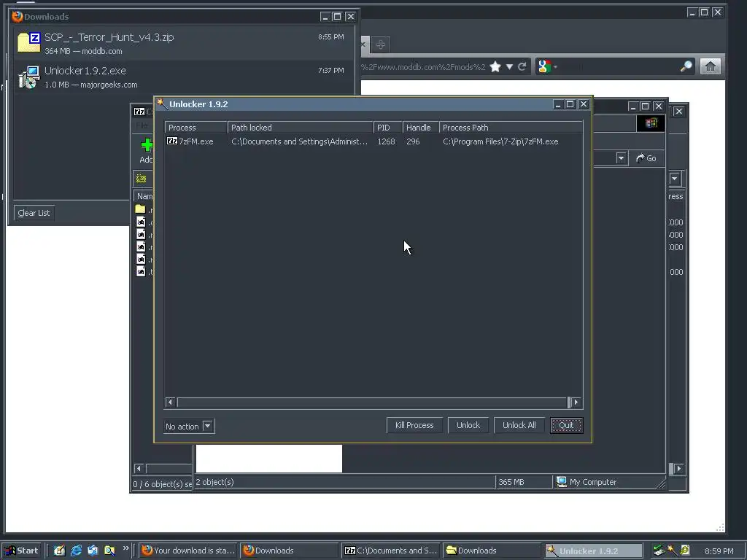The width and height of the screenshot is (747, 560).
Task: Click the 7-Zip folder up icon
Action: click(141, 179)
